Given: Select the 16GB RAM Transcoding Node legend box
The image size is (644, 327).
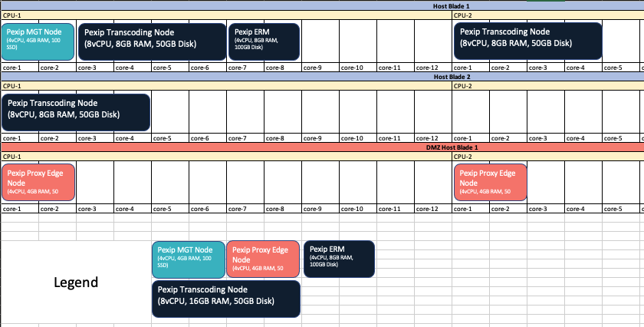Looking at the screenshot, I should pyautogui.click(x=226, y=299).
